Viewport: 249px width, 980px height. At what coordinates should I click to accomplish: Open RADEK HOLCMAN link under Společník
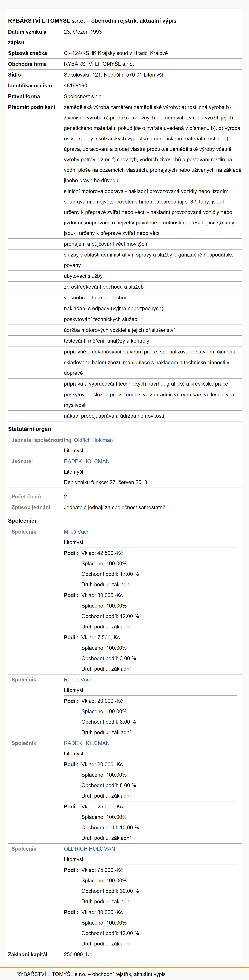coord(86,743)
